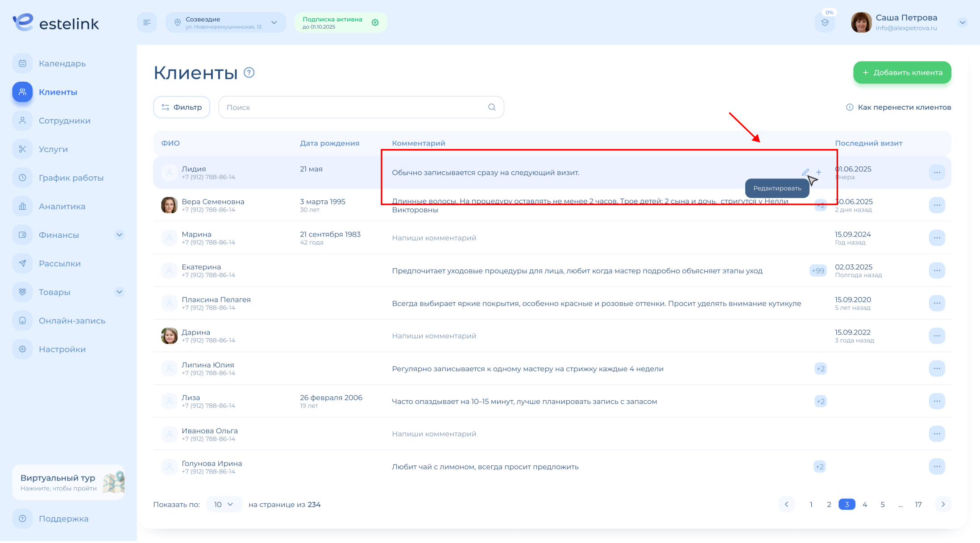Expand the Финансы submenu chevron
This screenshot has height=543, width=980.
(x=119, y=235)
